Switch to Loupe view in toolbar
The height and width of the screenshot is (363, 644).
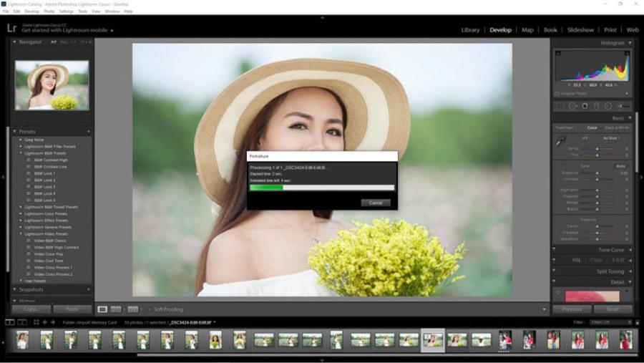pyautogui.click(x=102, y=309)
